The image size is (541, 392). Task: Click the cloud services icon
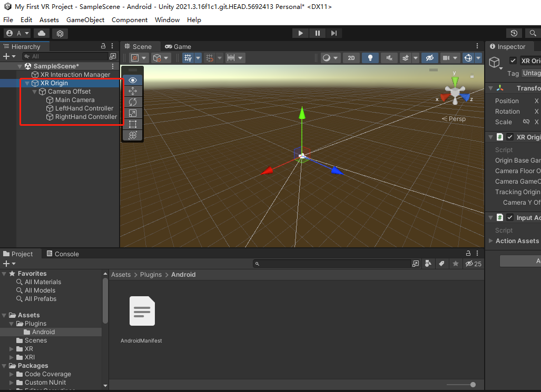coord(42,33)
